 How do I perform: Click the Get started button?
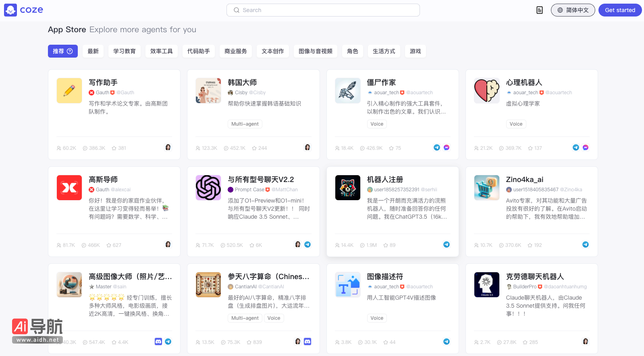point(620,10)
